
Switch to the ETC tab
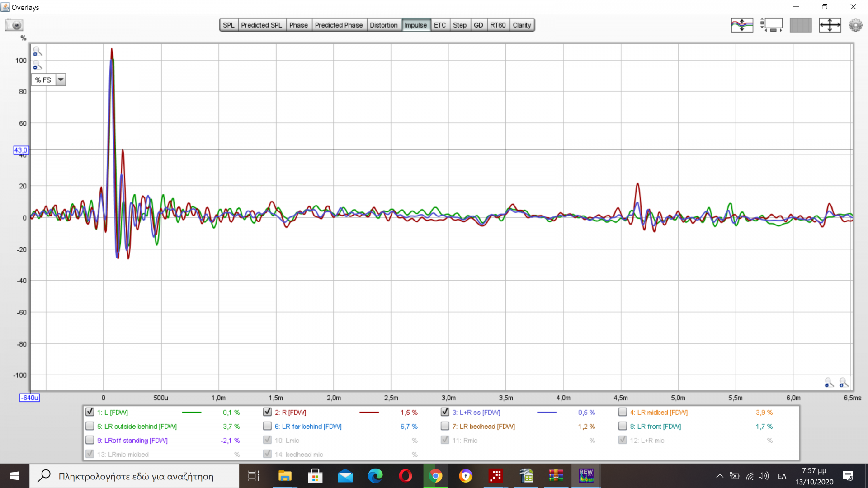pos(439,25)
